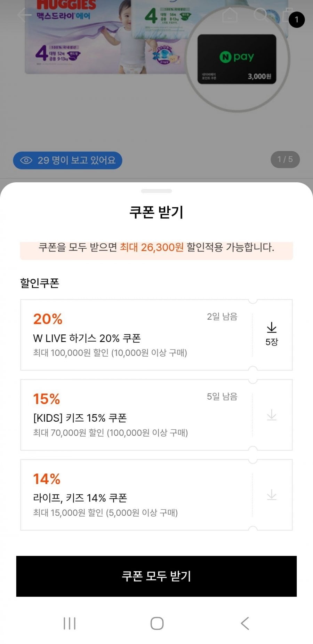Tap the bottom sheet drag handle
Screen dimensions: 313x644
point(156,191)
